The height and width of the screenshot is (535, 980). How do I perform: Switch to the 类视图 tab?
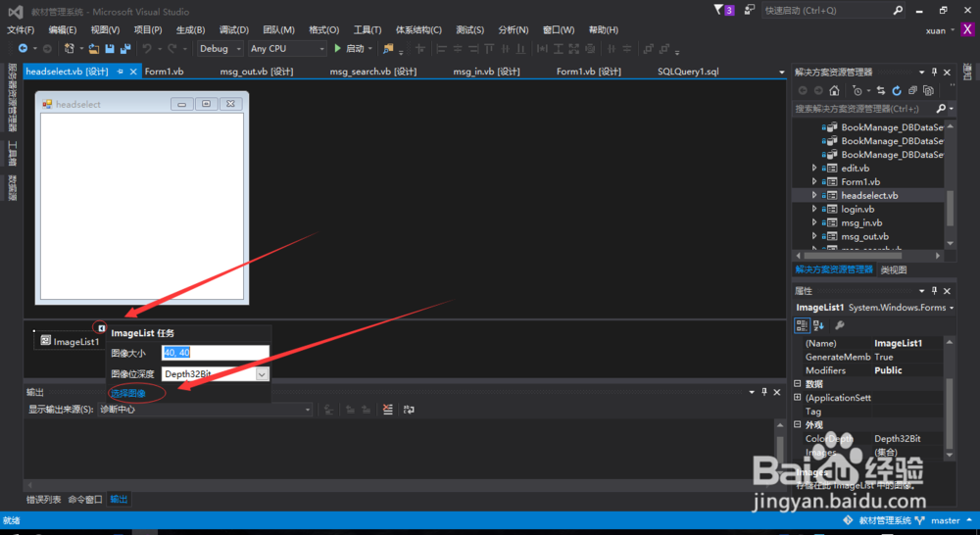tap(893, 270)
